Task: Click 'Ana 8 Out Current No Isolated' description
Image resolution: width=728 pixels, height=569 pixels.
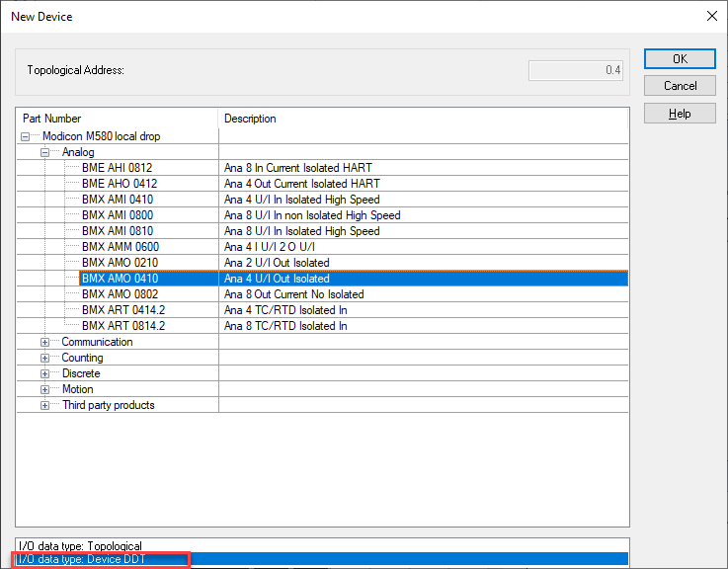Action: 294,294
